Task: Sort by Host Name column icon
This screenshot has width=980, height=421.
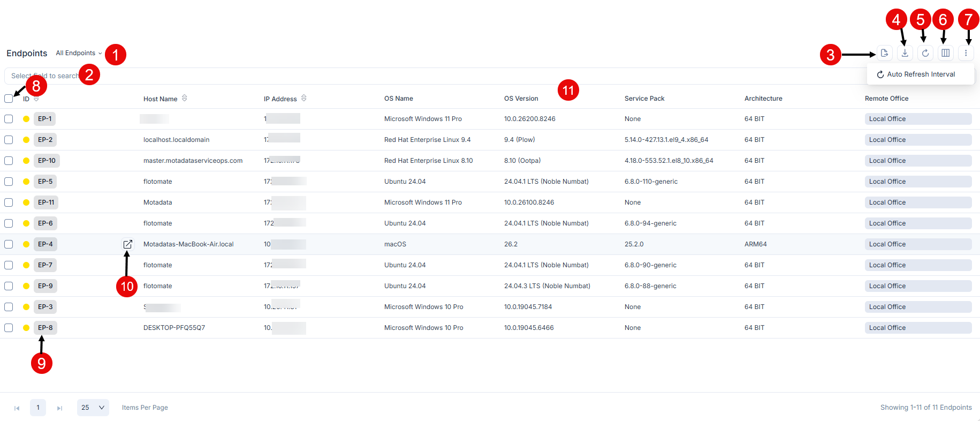Action: (x=184, y=98)
